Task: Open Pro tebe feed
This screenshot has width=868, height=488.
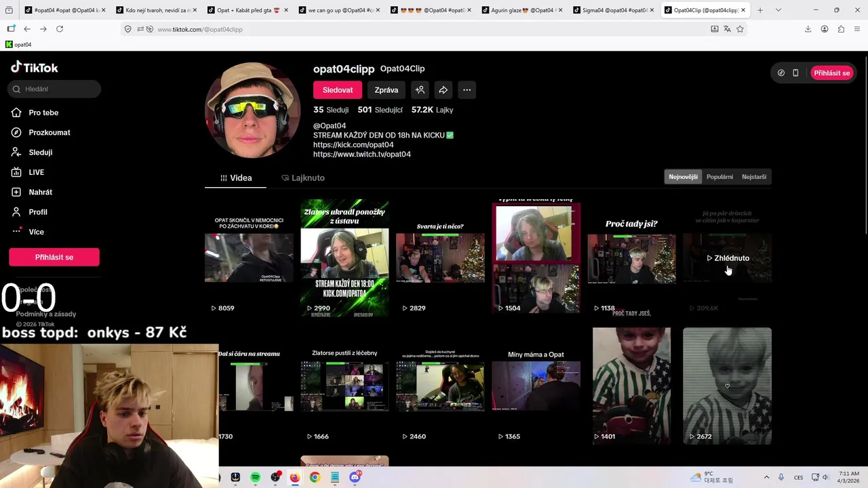Action: pyautogui.click(x=43, y=113)
